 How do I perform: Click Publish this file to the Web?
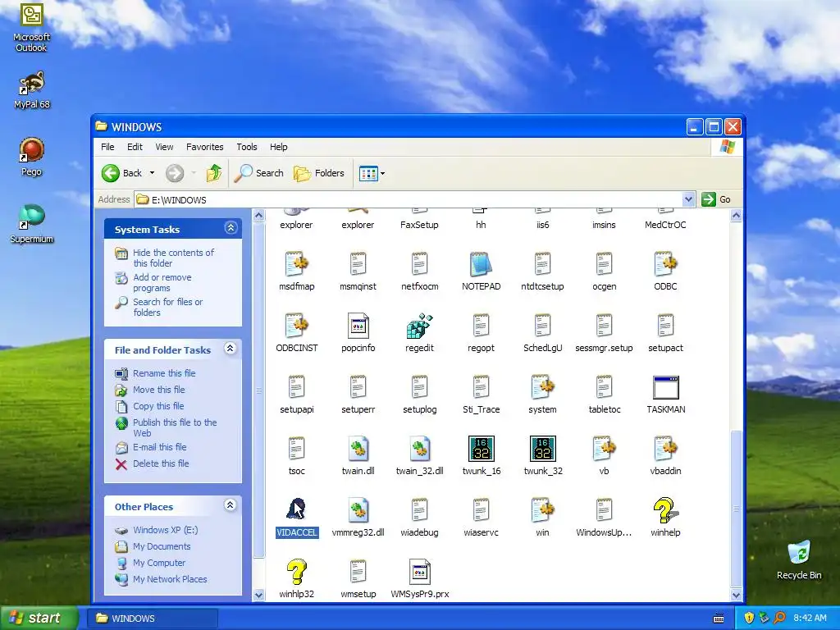[x=175, y=427]
